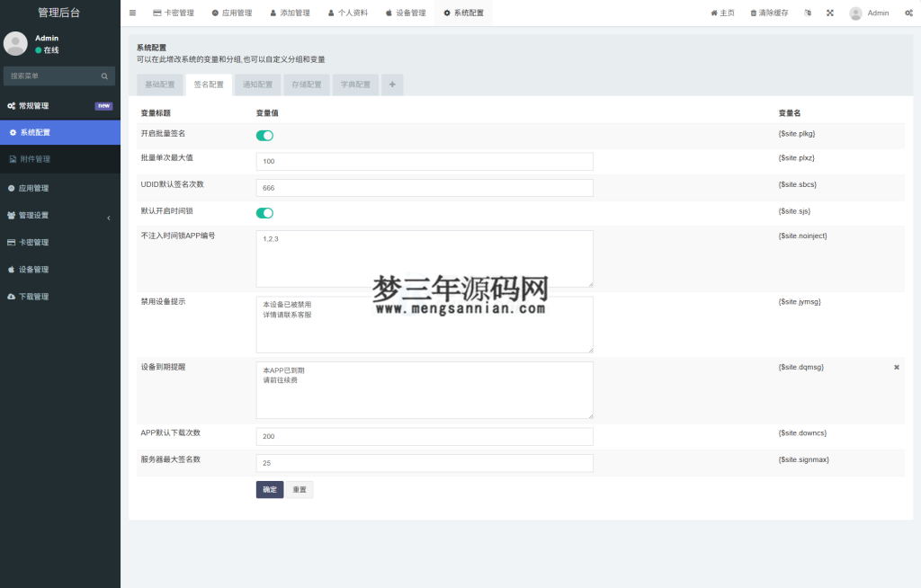Image resolution: width=921 pixels, height=588 pixels.
Task: Click the hamburger menu icon
Action: point(132,13)
